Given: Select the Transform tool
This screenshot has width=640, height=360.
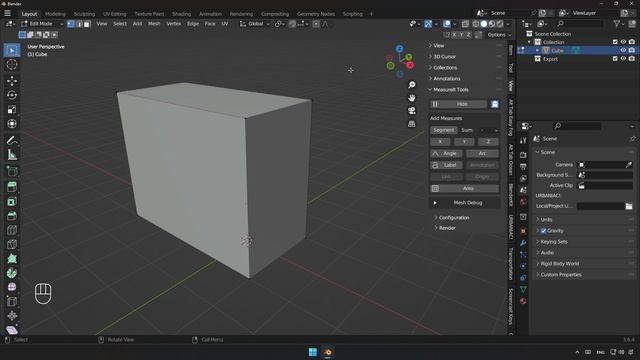Looking at the screenshot, I should 12,123.
